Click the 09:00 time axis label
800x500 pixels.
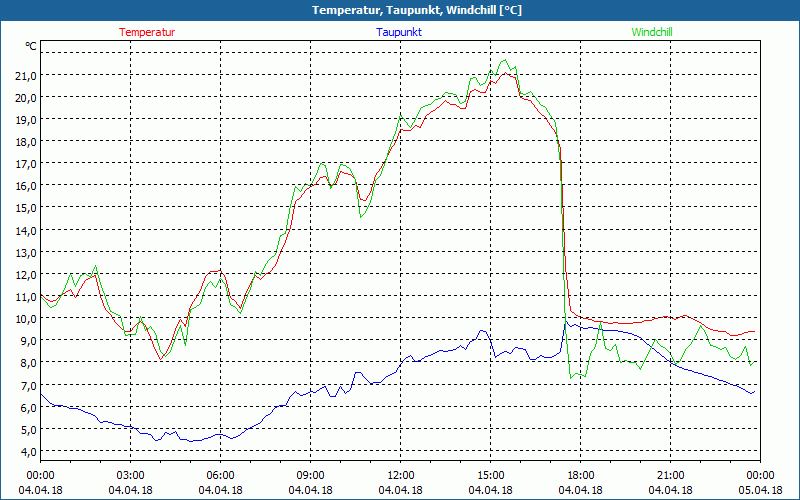(x=310, y=476)
